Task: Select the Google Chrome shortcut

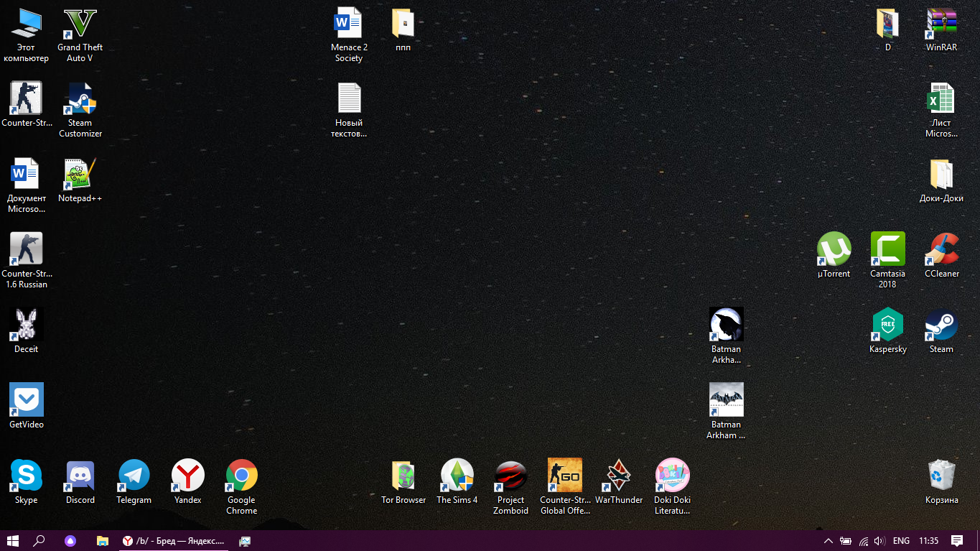Action: coord(241,487)
